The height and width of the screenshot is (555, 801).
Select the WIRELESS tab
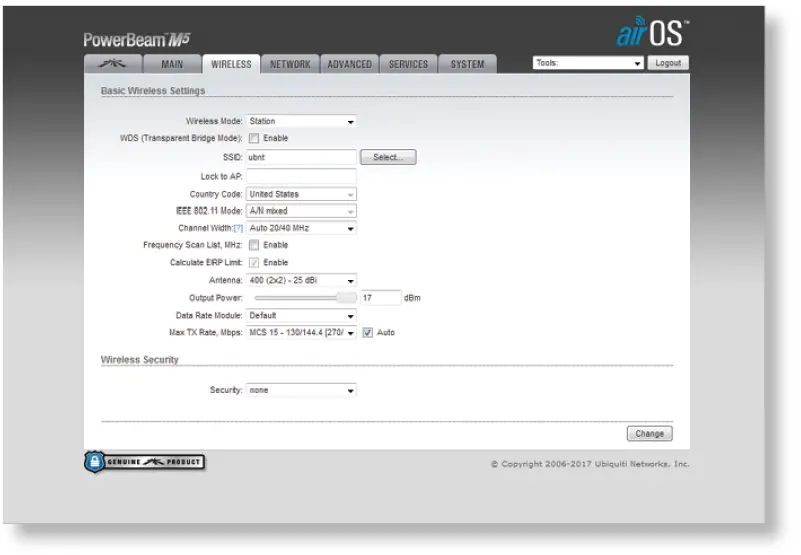[231, 64]
